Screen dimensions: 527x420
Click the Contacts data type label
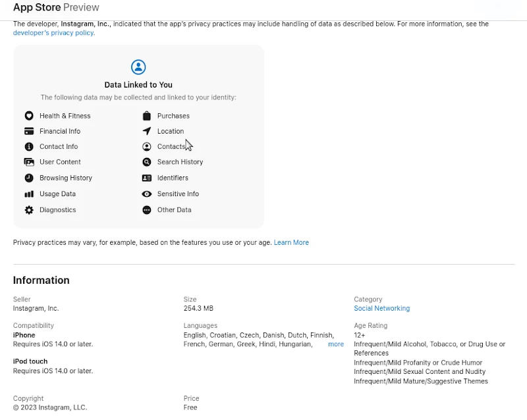tap(171, 147)
